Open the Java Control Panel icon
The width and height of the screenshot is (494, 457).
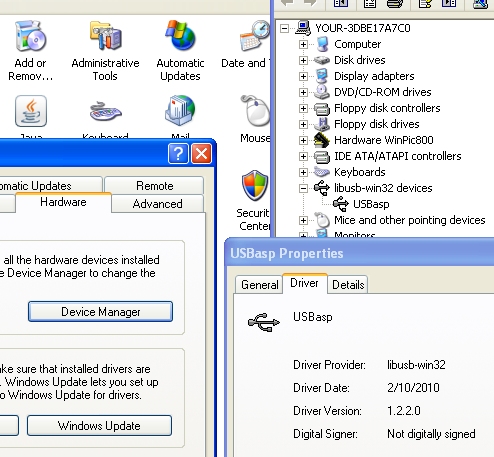31,111
